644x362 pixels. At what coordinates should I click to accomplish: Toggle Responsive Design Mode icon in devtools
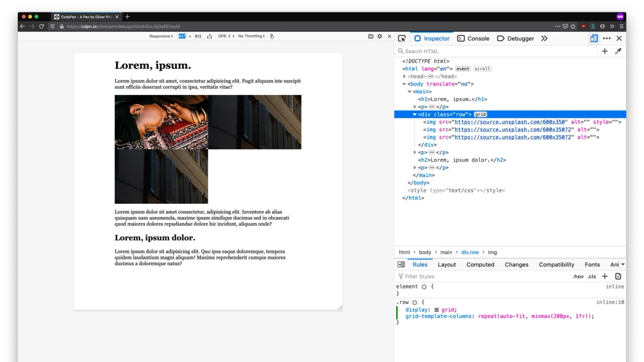[x=594, y=39]
